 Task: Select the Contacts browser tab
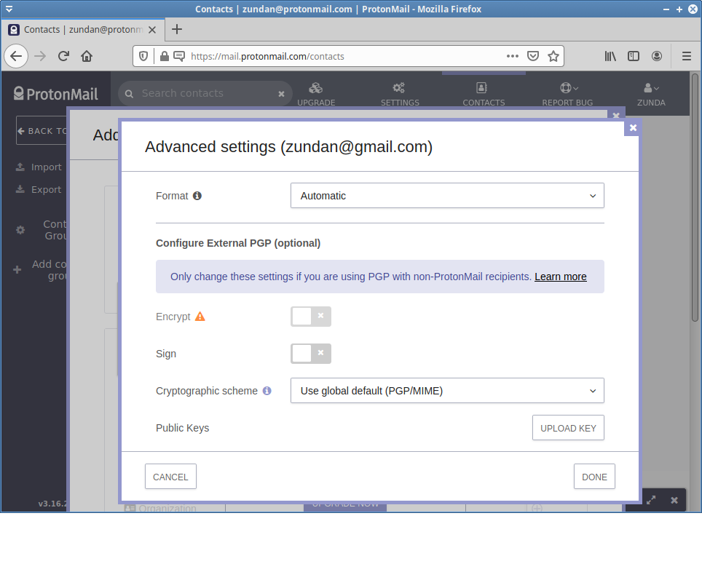coord(83,30)
